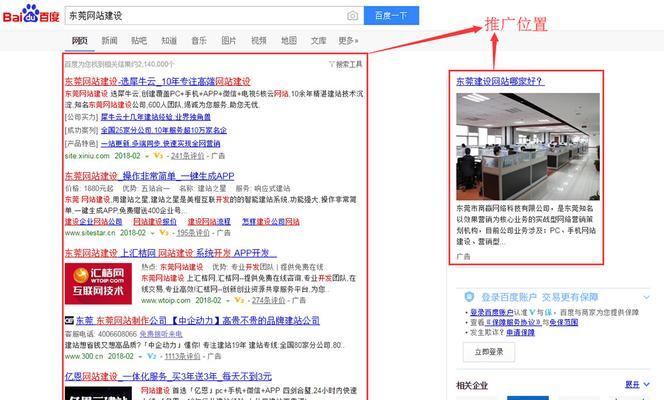The image size is (664, 400).
Task: Click the 立即登录 button
Action: coord(489,352)
